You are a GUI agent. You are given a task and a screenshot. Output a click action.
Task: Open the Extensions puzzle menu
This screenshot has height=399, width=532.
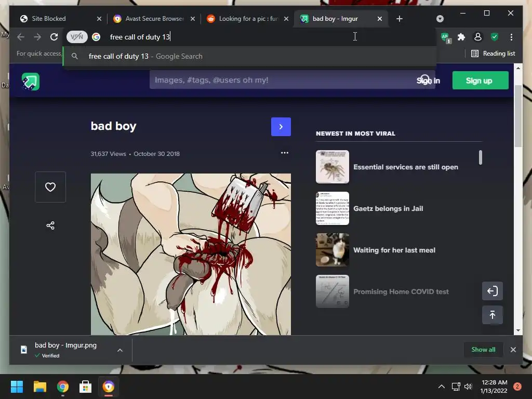(x=461, y=37)
